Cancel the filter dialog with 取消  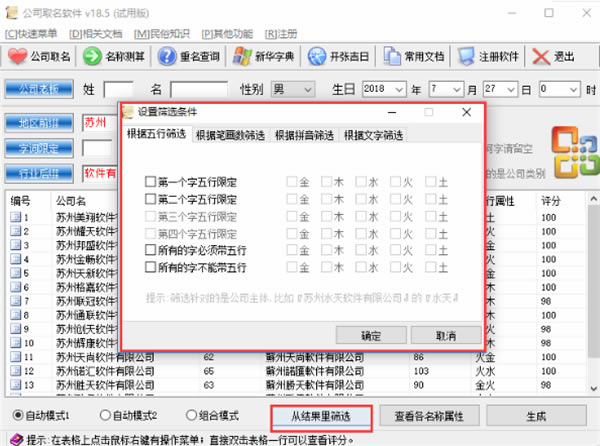[x=446, y=335]
